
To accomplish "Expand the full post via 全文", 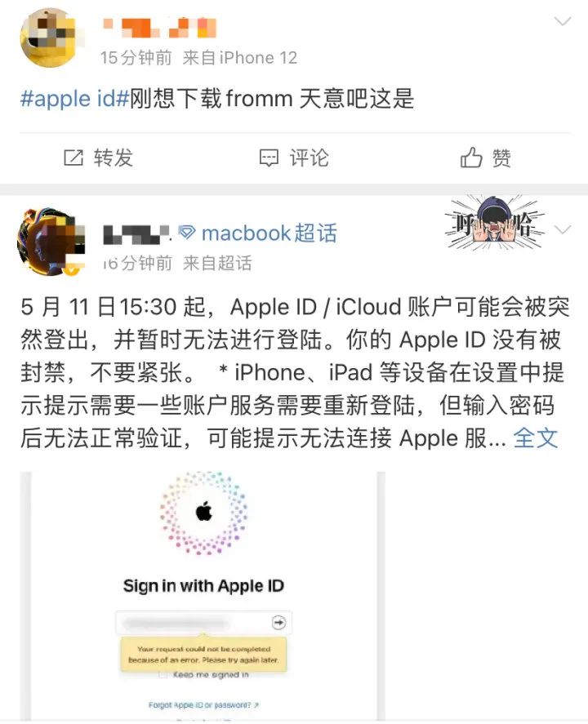I will (536, 438).
